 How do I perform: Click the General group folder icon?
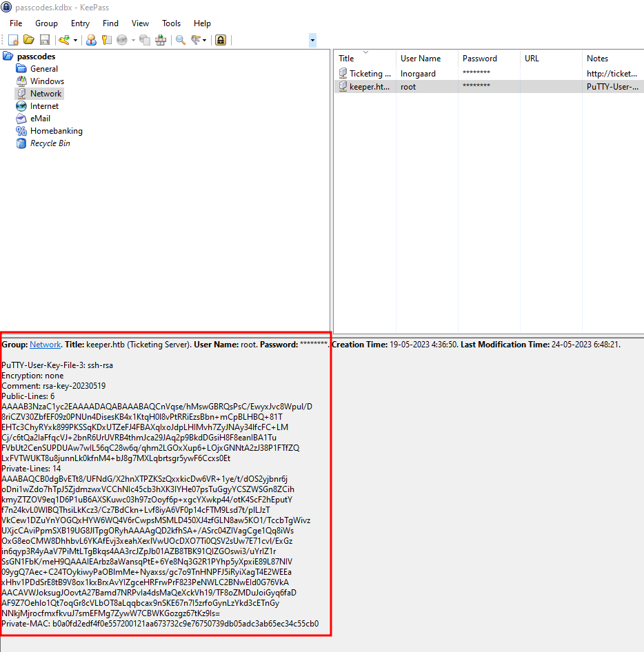point(21,69)
